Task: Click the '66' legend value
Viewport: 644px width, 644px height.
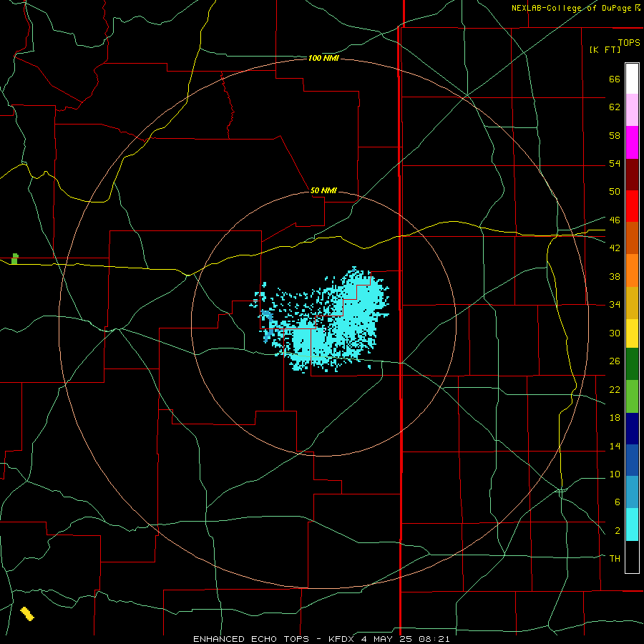Action: tap(615, 79)
